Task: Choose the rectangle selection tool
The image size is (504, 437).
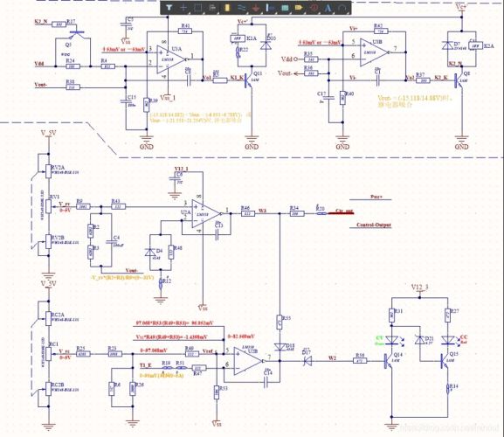Action: 198,7
